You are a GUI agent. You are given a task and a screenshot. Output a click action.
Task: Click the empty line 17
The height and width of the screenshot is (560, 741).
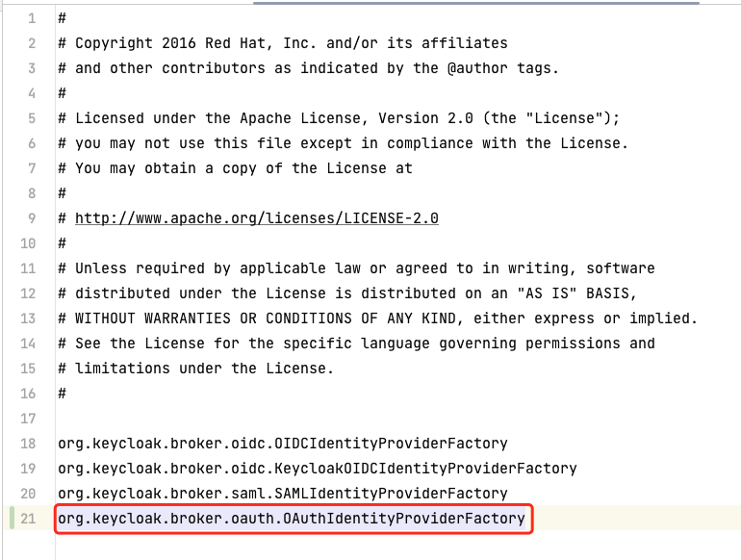(x=396, y=419)
